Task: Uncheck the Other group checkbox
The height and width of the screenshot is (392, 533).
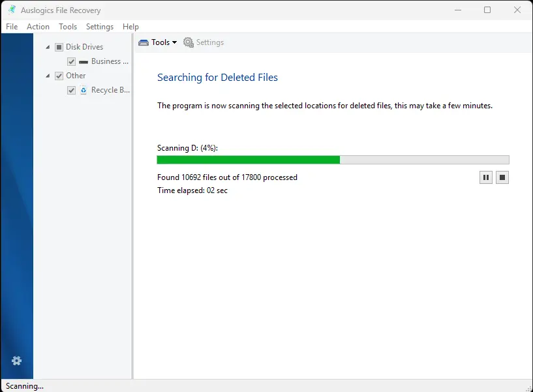Action: [59, 76]
